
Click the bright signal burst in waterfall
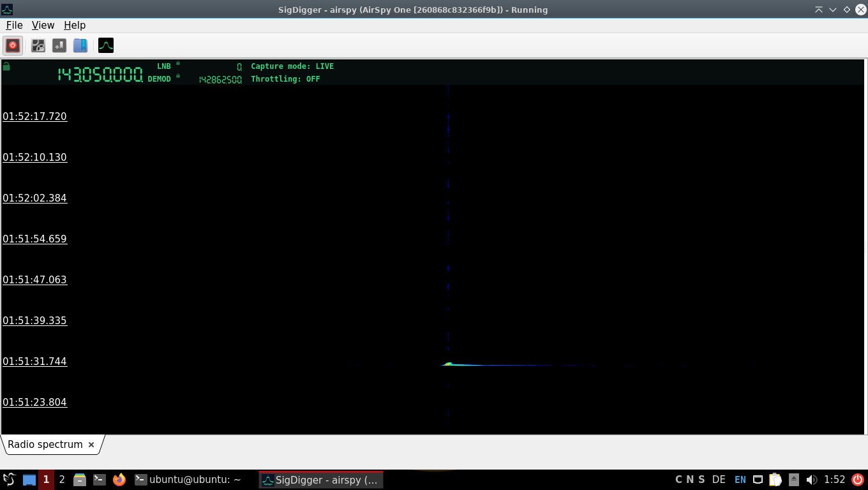[x=449, y=364]
